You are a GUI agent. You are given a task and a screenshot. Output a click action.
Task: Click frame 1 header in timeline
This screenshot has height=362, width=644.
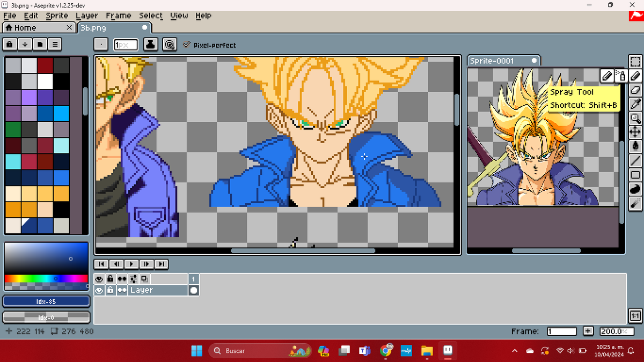tap(194, 279)
